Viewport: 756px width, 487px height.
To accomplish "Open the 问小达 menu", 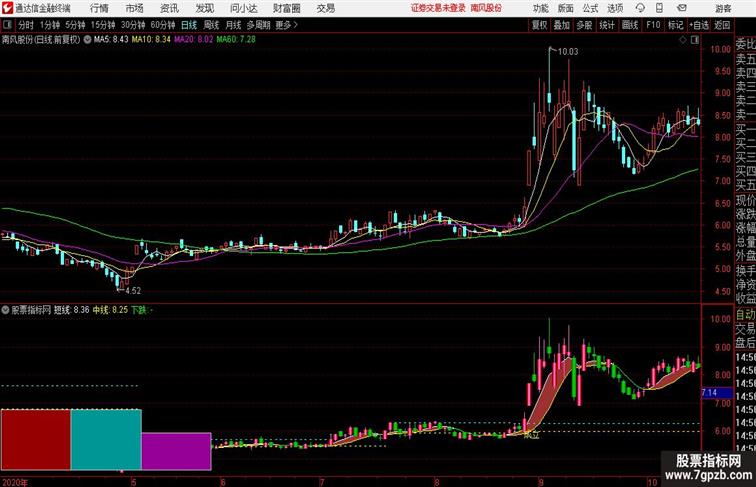I will tap(243, 8).
